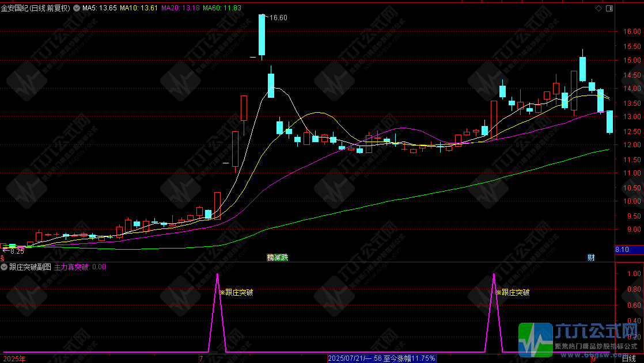Click the 2025年 time axis label
The width and height of the screenshot is (644, 363).
pyautogui.click(x=14, y=358)
